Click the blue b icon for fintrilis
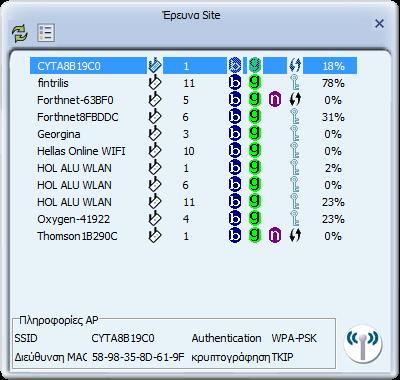Screen dimensions: 400x380 [235, 83]
